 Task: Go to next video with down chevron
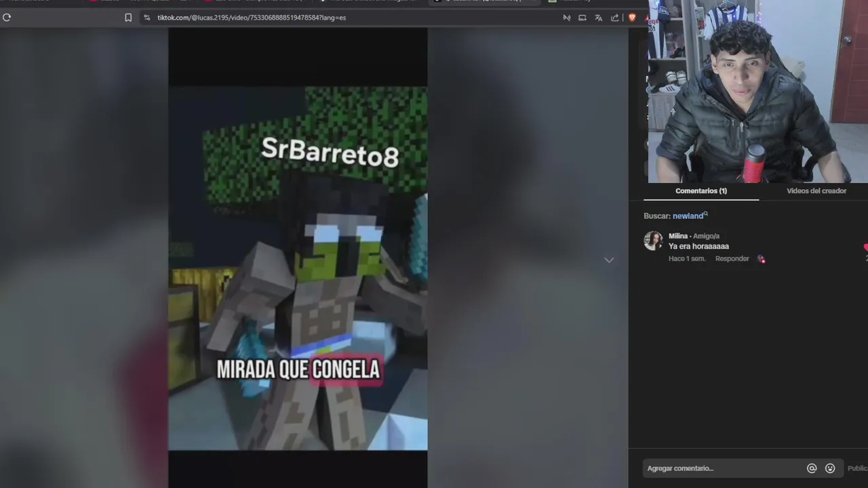[x=609, y=260]
